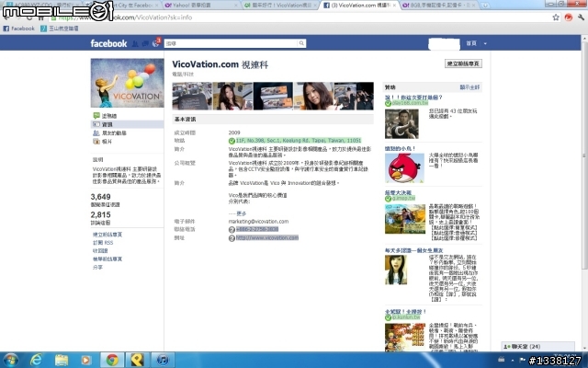Open the messages icon in Facebook header

coord(145,44)
